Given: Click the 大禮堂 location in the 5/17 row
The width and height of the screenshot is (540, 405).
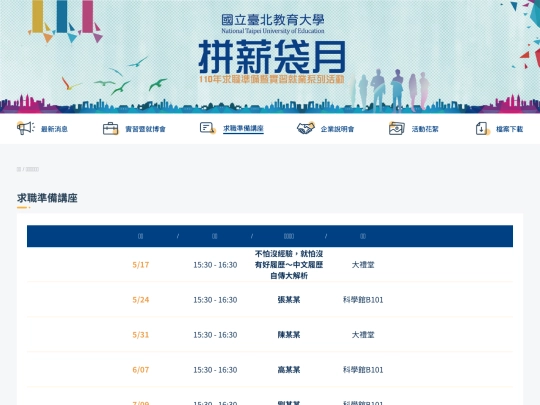Looking at the screenshot, I should click(363, 265).
